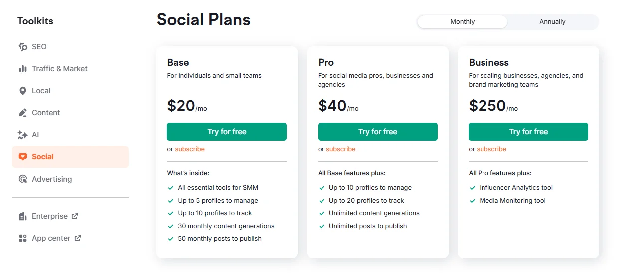This screenshot has width=644, height=280.
Task: Subscribe to the Pro plan link
Action: click(341, 149)
